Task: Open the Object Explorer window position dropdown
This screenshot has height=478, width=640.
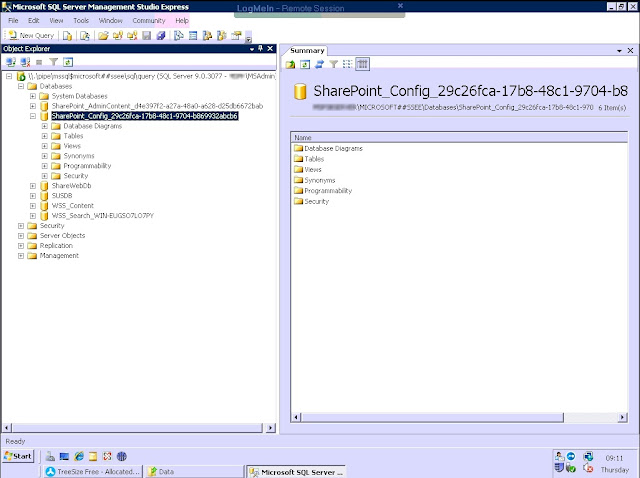Action: tap(252, 49)
